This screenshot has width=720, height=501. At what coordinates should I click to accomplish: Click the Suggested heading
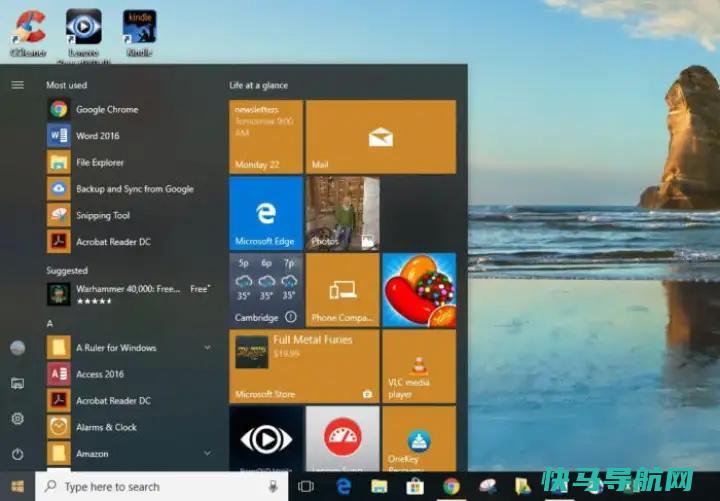(x=67, y=270)
